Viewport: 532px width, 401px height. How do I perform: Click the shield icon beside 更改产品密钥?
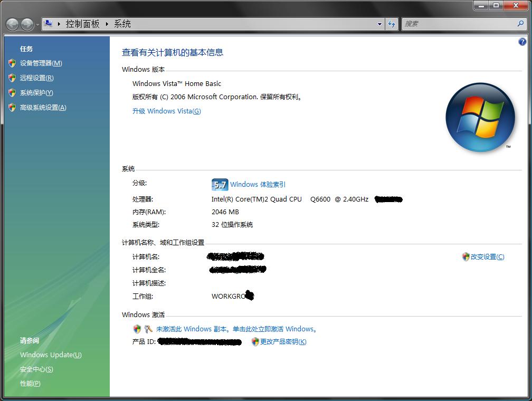click(x=255, y=341)
